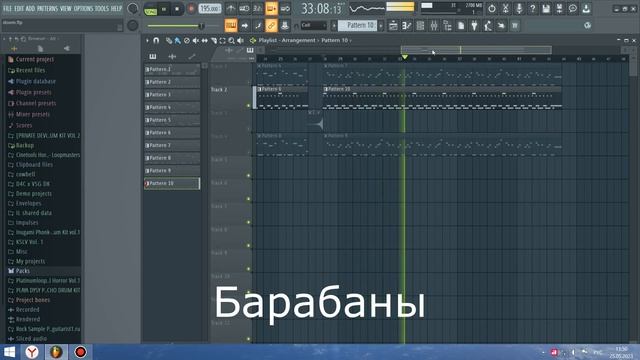Select the Delete tool in Playlist

[x=187, y=40]
